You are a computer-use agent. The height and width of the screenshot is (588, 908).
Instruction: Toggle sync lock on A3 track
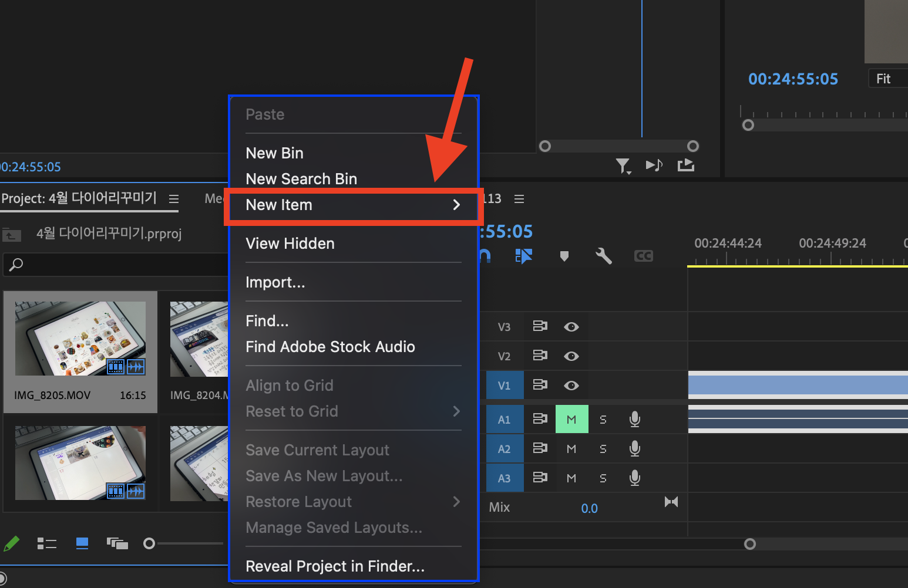(x=540, y=478)
